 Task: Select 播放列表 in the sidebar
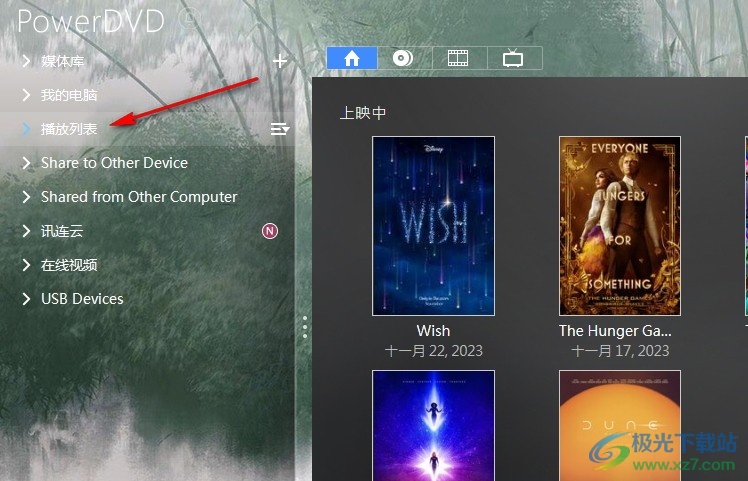pos(69,129)
